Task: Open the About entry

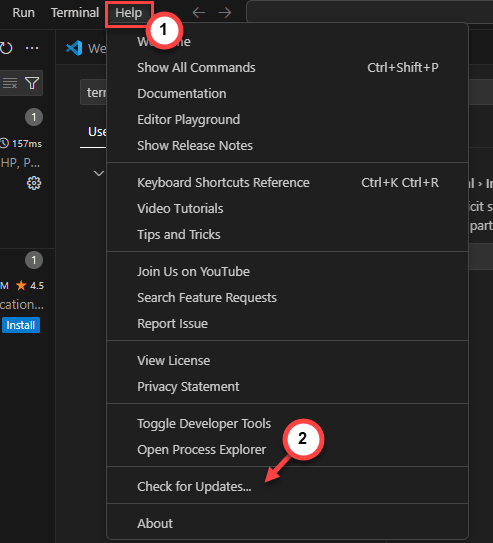Action: [287, 524]
